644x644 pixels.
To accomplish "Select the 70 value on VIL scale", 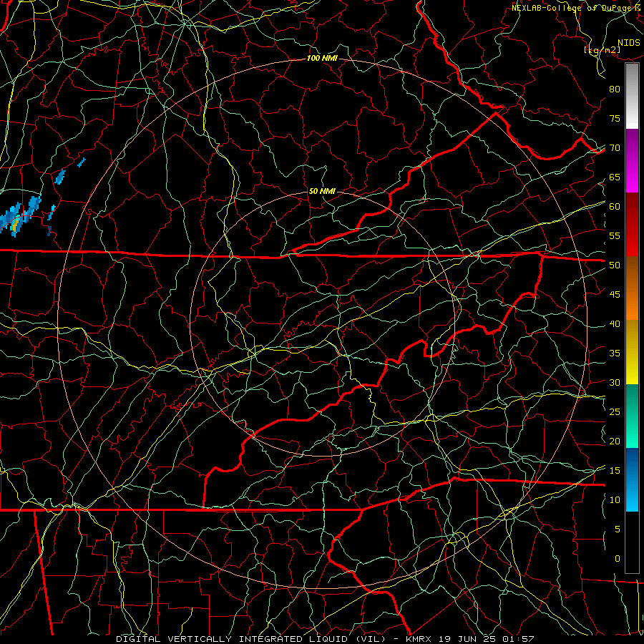I will (x=615, y=148).
